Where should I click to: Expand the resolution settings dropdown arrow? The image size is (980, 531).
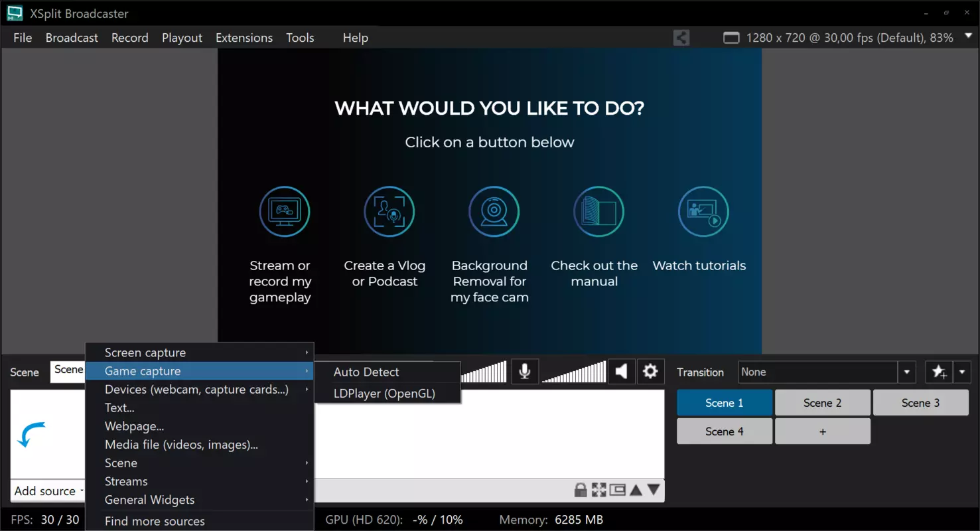(x=967, y=38)
